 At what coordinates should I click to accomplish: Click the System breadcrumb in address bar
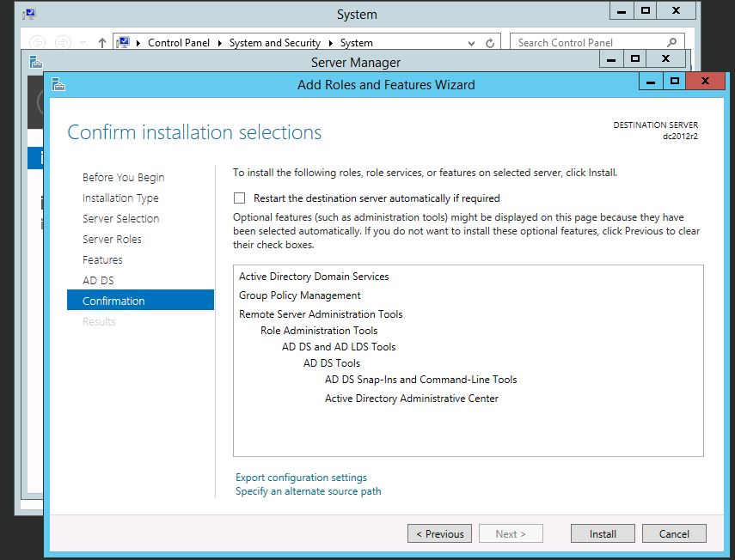(x=356, y=43)
